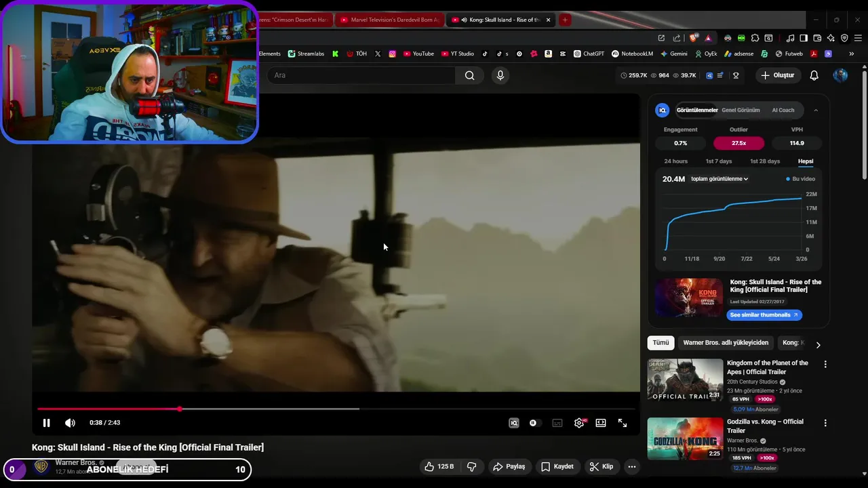
Task: Click the Outlier 27.5x badge
Action: (x=738, y=143)
